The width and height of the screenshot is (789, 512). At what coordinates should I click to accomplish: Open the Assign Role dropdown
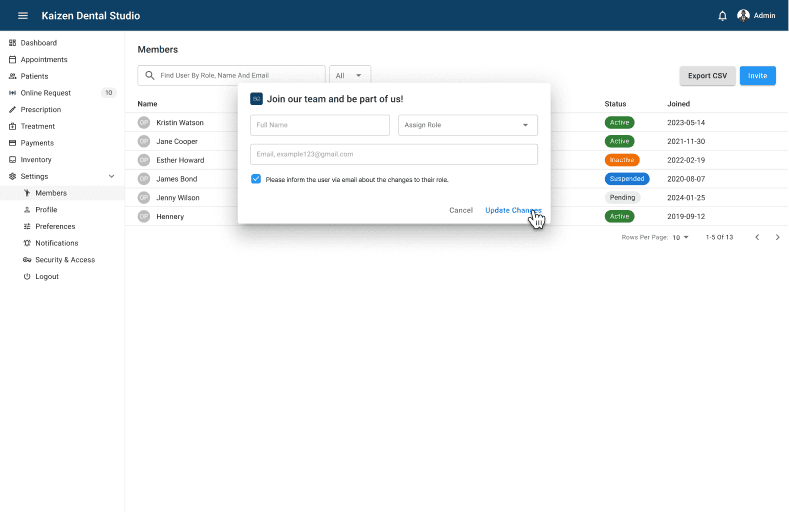(467, 125)
